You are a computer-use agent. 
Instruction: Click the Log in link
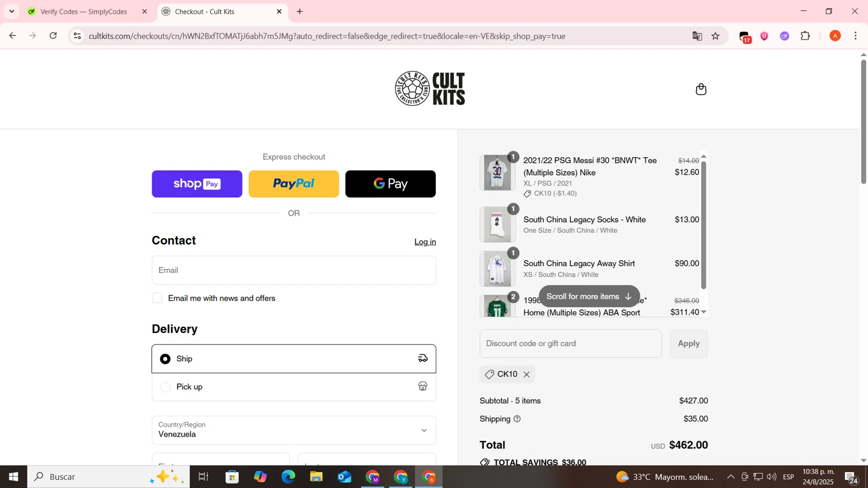425,242
